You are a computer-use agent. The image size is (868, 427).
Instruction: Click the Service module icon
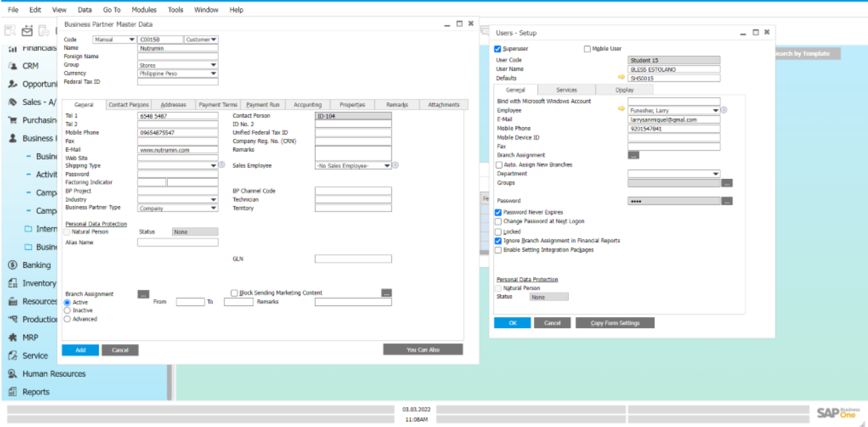coord(12,356)
